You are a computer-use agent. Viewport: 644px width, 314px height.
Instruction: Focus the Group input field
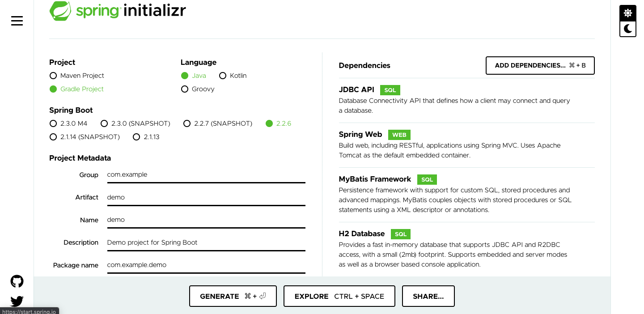coord(206,175)
